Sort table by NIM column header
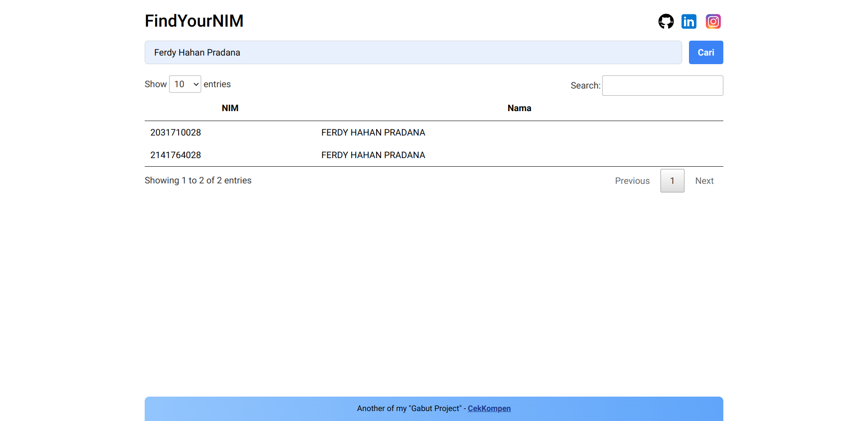 [x=230, y=108]
